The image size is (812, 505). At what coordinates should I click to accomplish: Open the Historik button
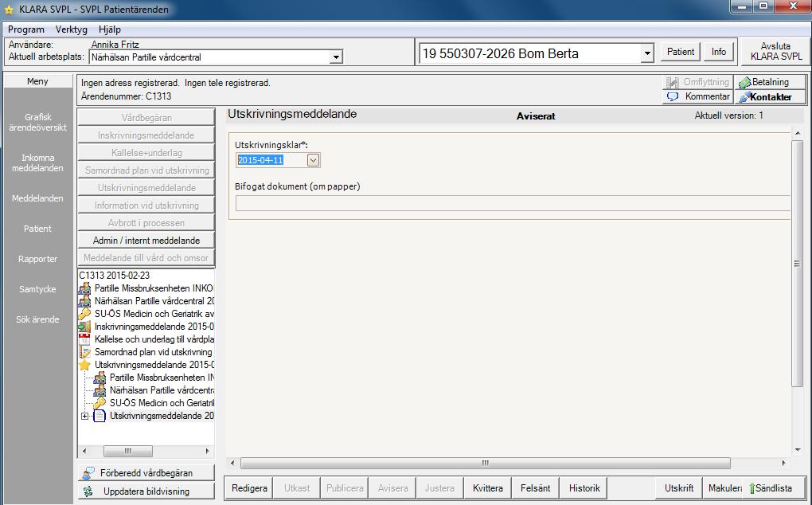pos(584,488)
